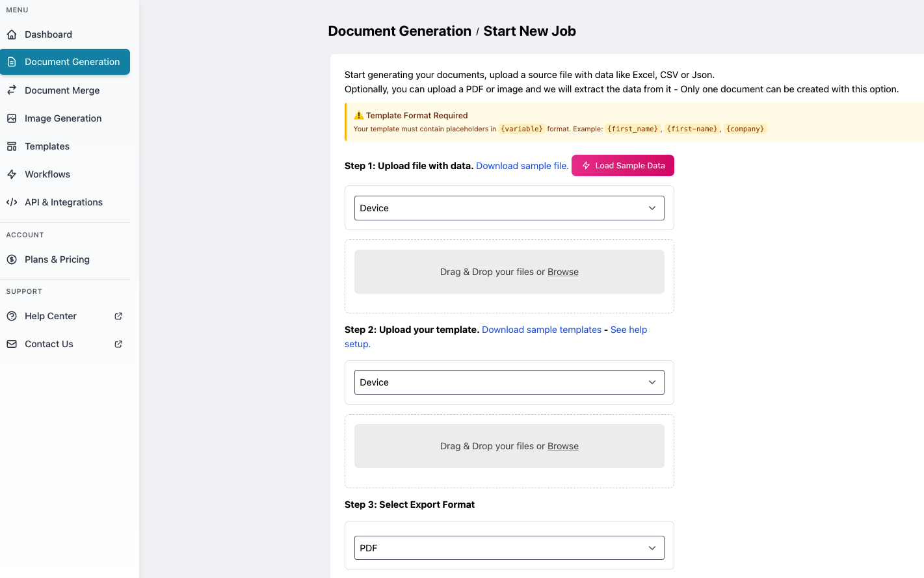Click the Dashboard home icon

point(12,34)
